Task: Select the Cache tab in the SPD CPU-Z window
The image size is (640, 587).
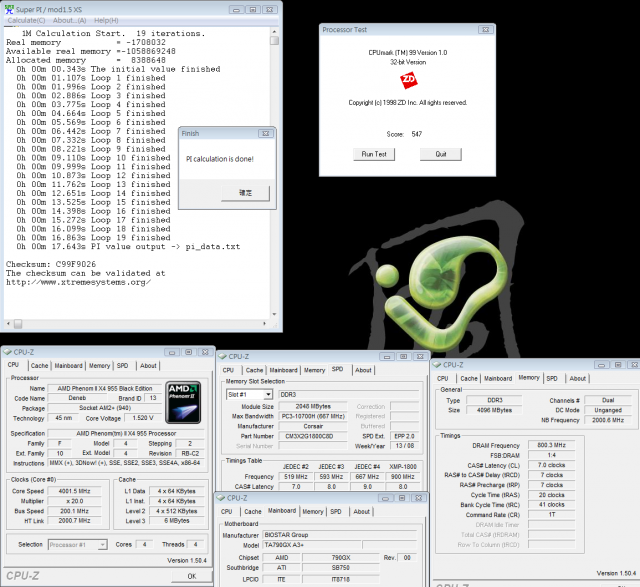Action: coord(254,370)
